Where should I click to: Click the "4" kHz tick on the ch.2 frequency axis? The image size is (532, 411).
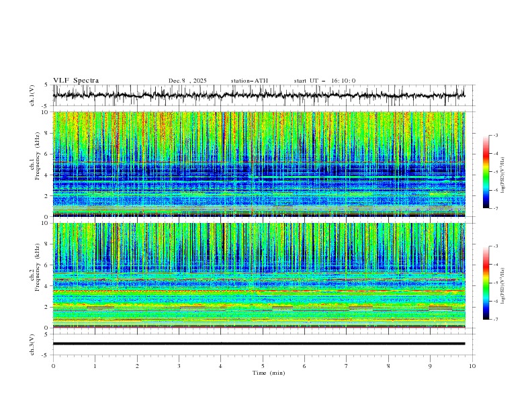pyautogui.click(x=48, y=286)
